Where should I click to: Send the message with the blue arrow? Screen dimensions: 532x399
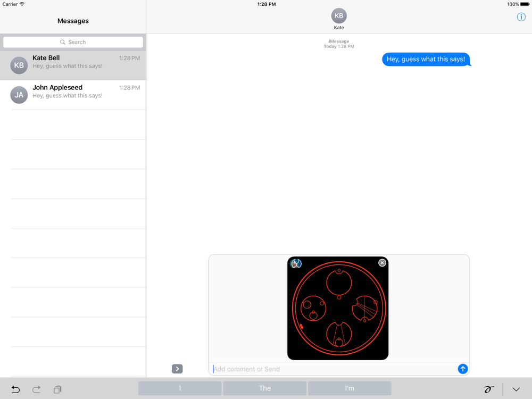(x=462, y=369)
